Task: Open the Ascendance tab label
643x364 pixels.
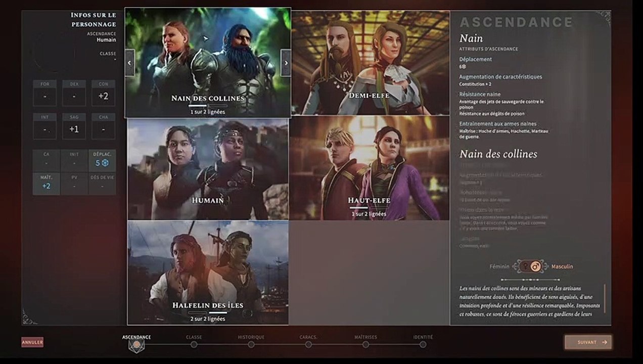Action: (x=136, y=337)
